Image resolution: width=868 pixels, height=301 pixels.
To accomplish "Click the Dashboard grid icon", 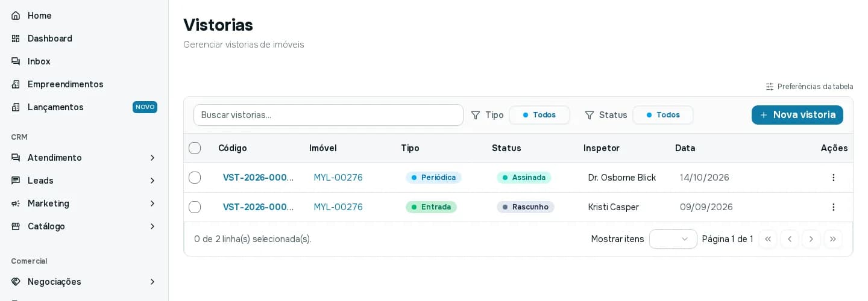I will click(x=16, y=39).
